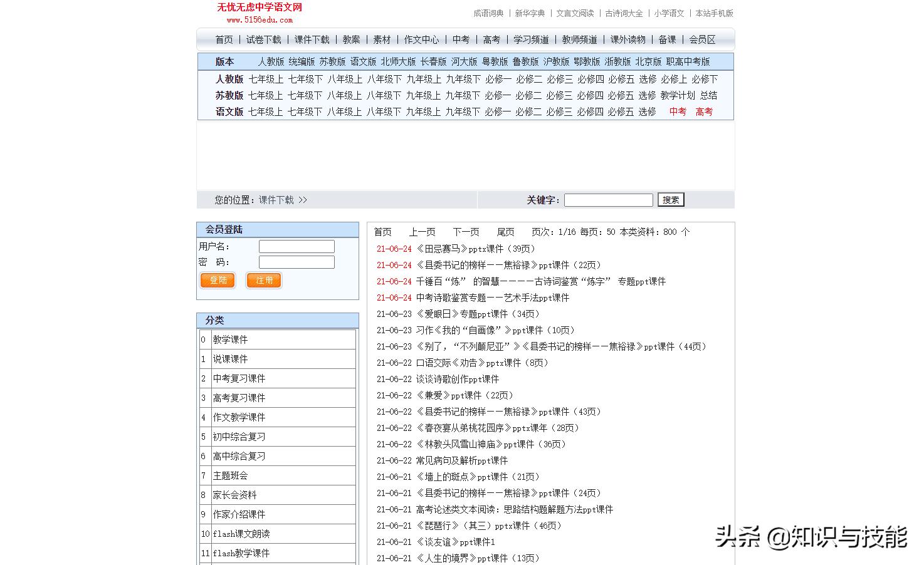This screenshot has width=924, height=565.
Task: Go to 尾页 last page
Action: click(505, 231)
